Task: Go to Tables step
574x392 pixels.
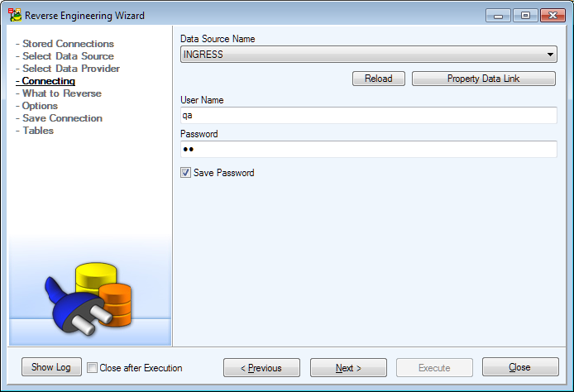Action: pyautogui.click(x=38, y=131)
